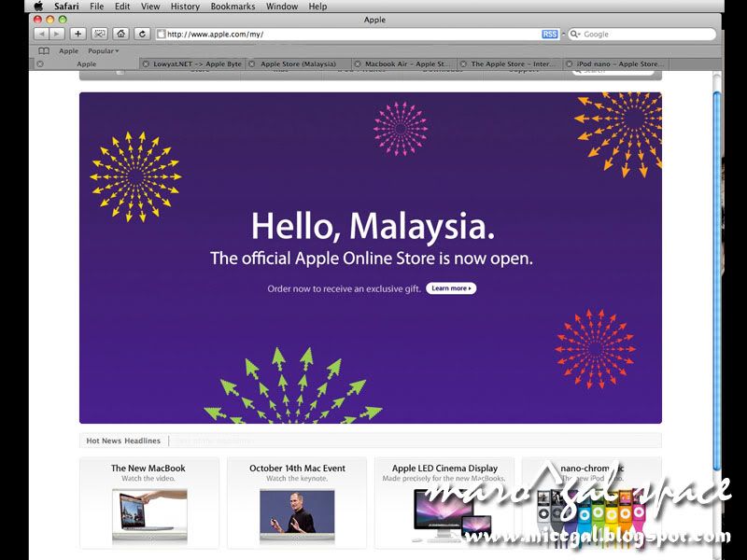Switch to the Apple Store (Malaysia) tab
The height and width of the screenshot is (560, 747).
point(298,63)
